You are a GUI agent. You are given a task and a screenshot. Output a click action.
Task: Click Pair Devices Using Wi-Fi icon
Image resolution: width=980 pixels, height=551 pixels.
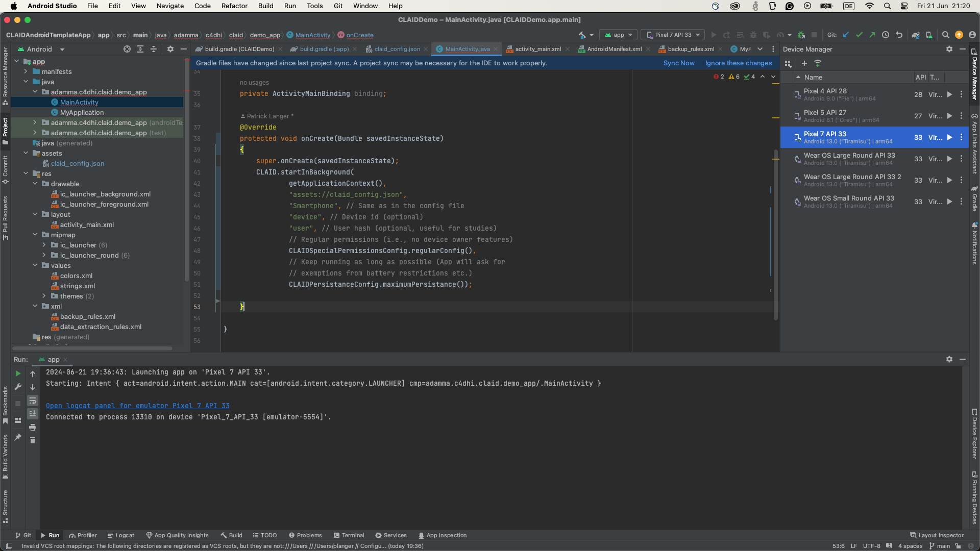pos(818,63)
